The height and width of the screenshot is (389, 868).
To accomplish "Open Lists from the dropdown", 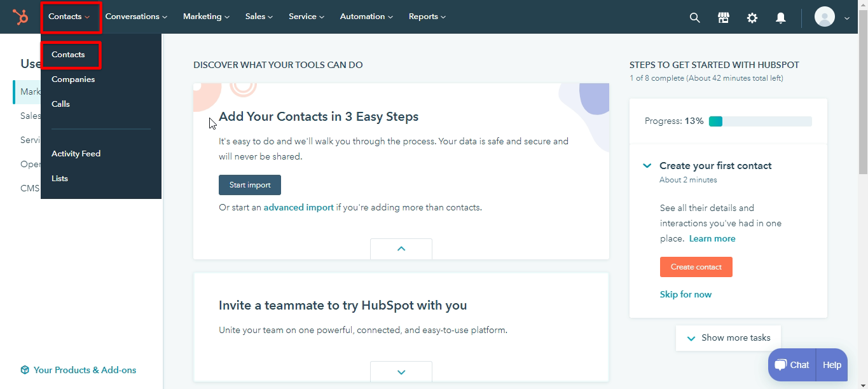I will coord(60,179).
